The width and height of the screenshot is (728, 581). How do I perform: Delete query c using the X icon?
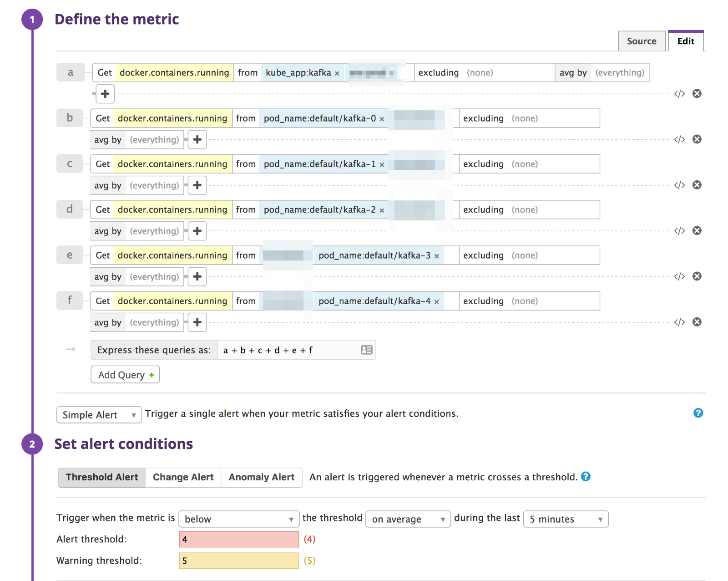tap(697, 185)
